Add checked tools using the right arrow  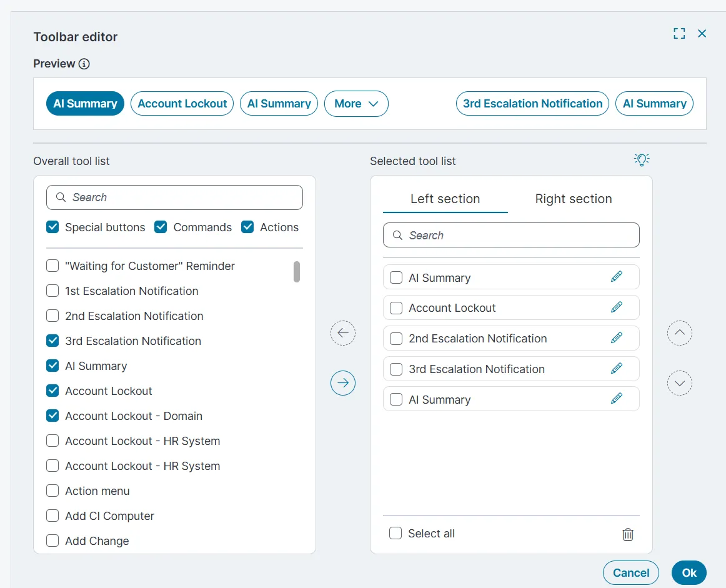[343, 383]
